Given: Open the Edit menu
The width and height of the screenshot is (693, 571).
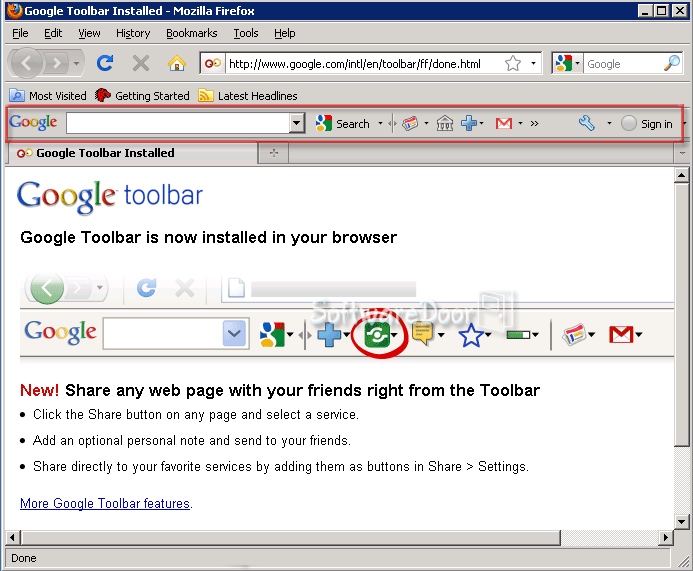Looking at the screenshot, I should tap(53, 33).
